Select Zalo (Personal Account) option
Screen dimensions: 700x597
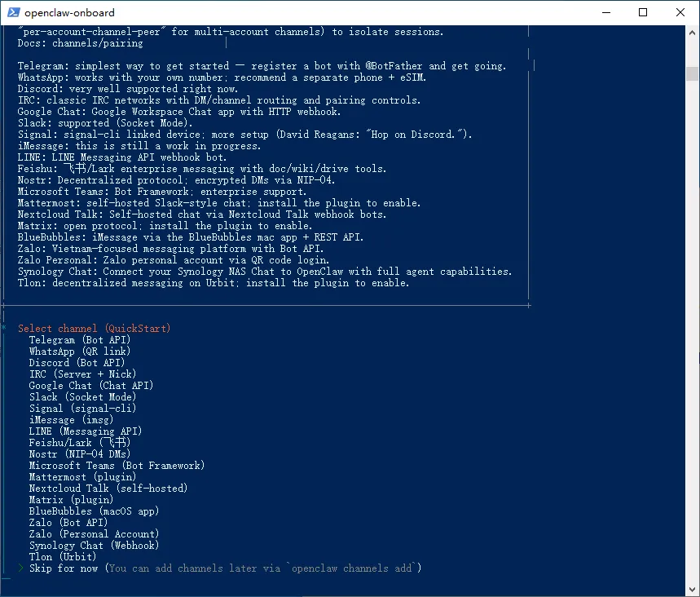click(95, 534)
